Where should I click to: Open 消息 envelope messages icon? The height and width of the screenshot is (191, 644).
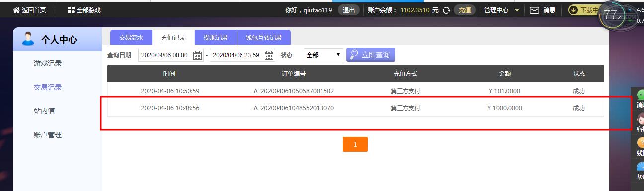pos(534,10)
